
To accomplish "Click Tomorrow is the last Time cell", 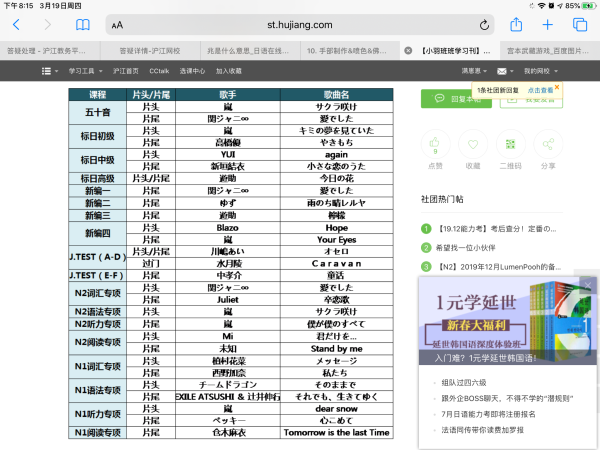I will (337, 432).
